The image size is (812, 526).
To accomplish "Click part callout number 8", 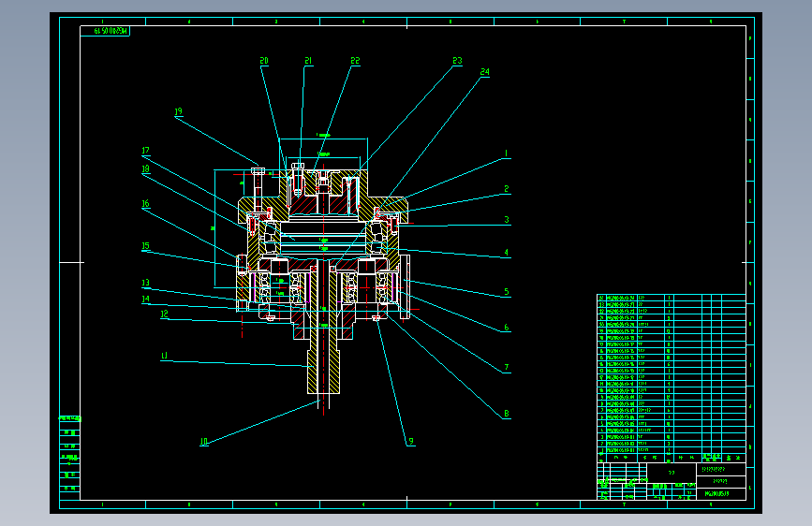I will [507, 413].
